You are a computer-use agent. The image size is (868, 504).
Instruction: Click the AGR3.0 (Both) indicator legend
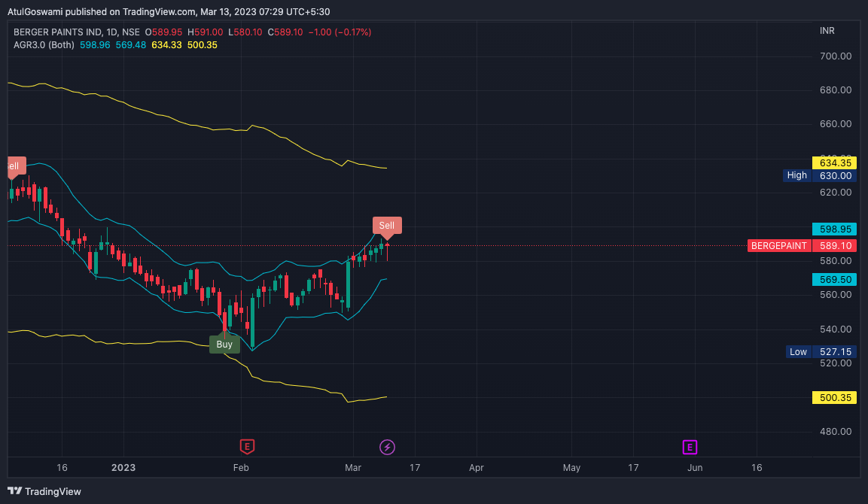44,45
